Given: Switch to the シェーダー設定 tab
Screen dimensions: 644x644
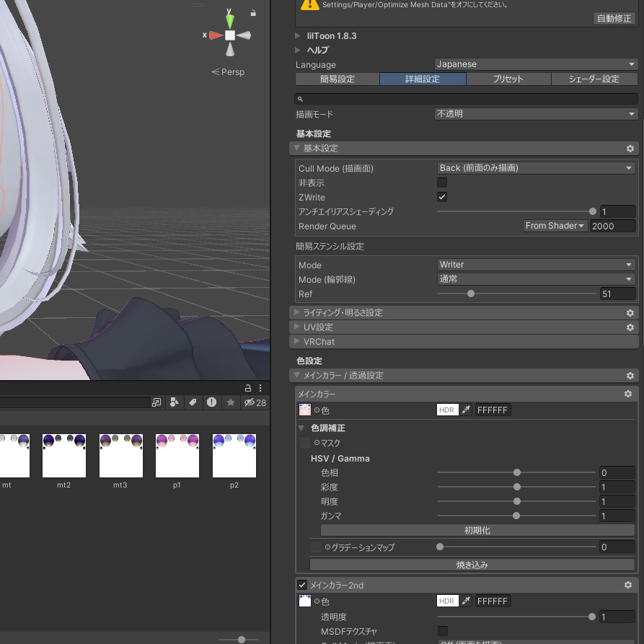Looking at the screenshot, I should point(594,79).
